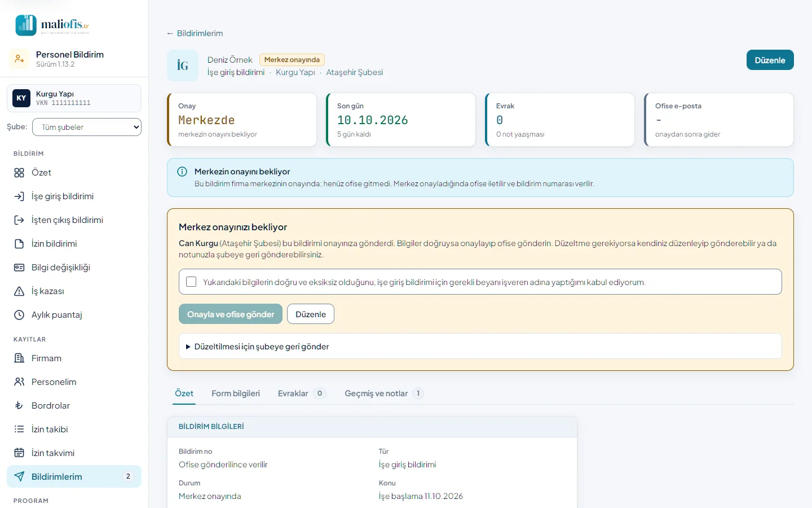Click the Evrak card showing 0

coord(560,120)
